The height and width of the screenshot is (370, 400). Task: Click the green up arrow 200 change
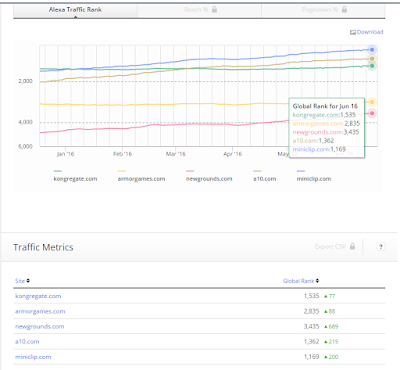click(331, 357)
